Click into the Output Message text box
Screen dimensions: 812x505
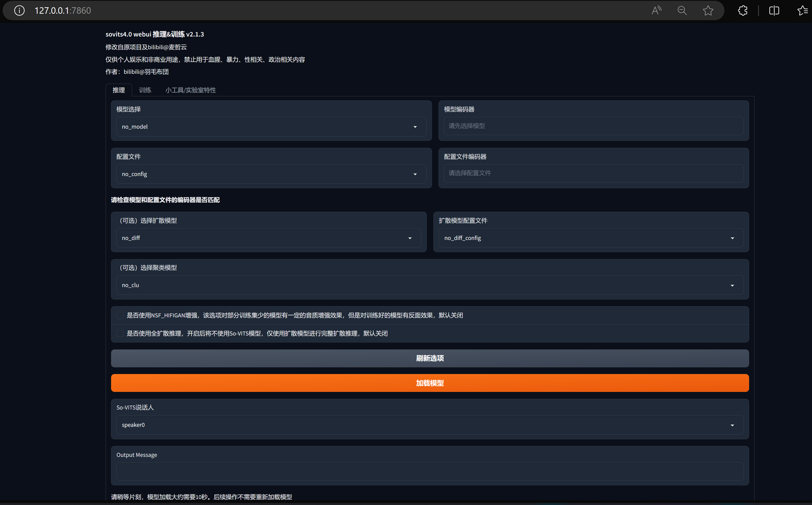click(x=430, y=471)
